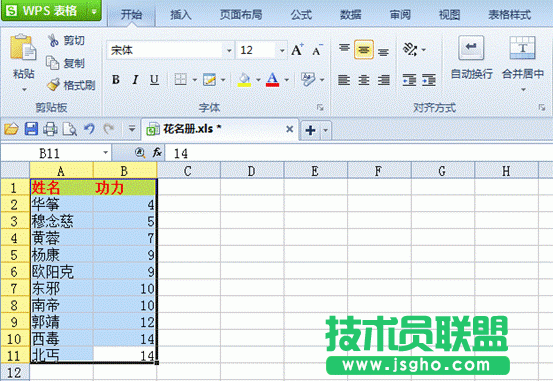
Task: Select the Format Painter brush
Action: click(54, 85)
